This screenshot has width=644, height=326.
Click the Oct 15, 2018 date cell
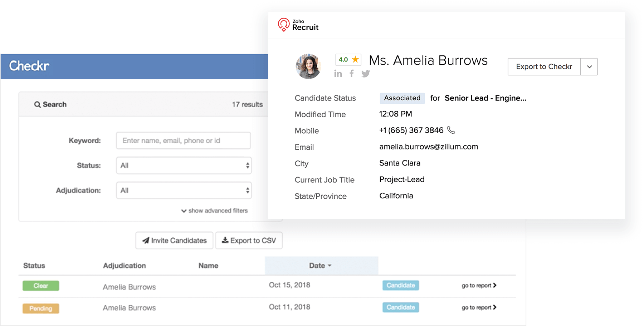(289, 285)
